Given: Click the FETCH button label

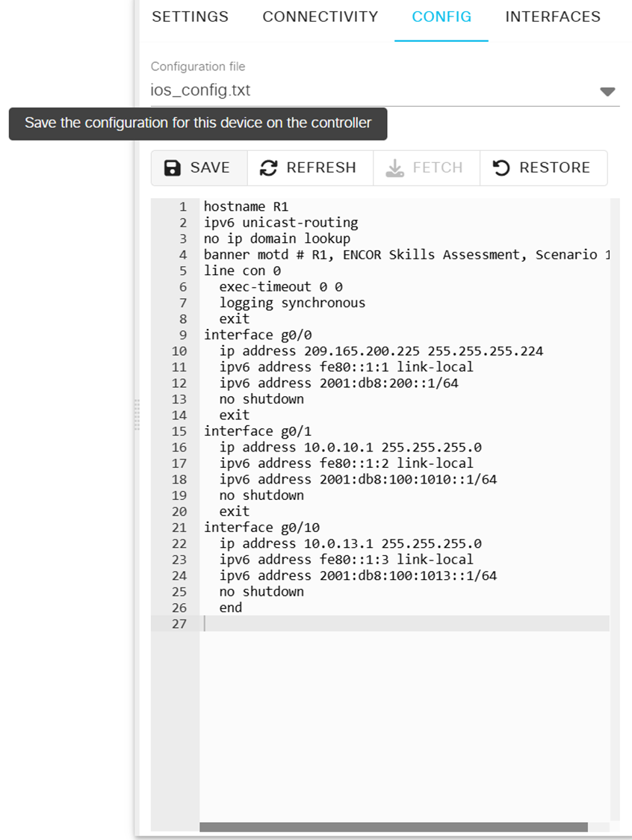Looking at the screenshot, I should point(438,167).
